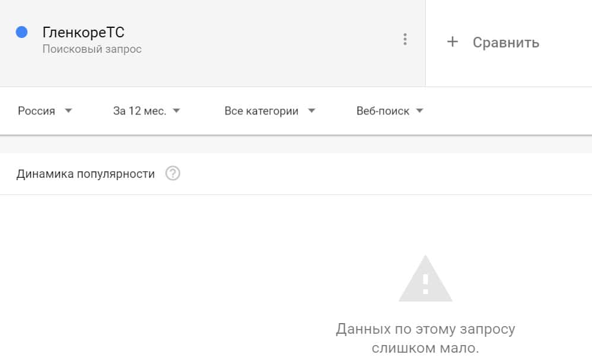This screenshot has height=364, width=592.
Task: Click the plus icon beside Сравнить
Action: pos(453,41)
